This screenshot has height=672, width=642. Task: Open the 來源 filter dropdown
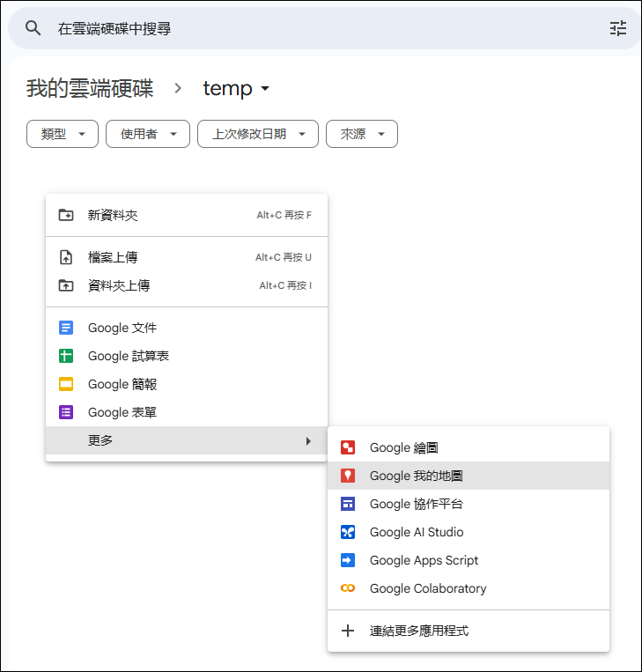pyautogui.click(x=362, y=134)
